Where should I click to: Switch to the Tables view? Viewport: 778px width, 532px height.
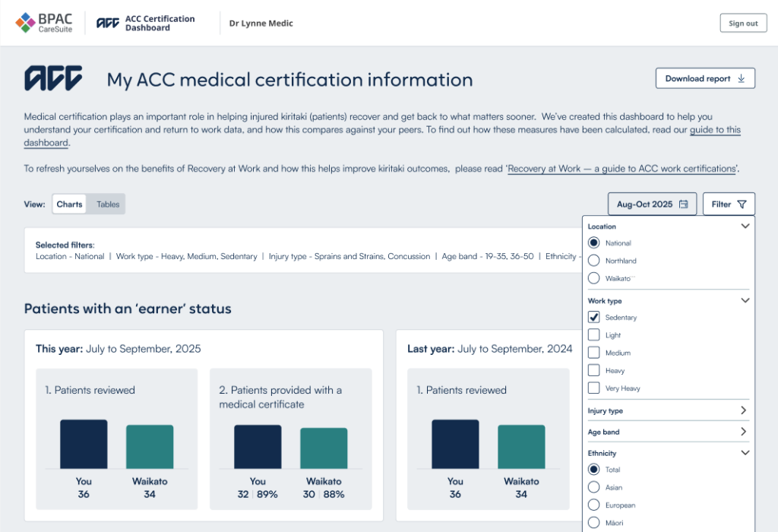coord(108,204)
